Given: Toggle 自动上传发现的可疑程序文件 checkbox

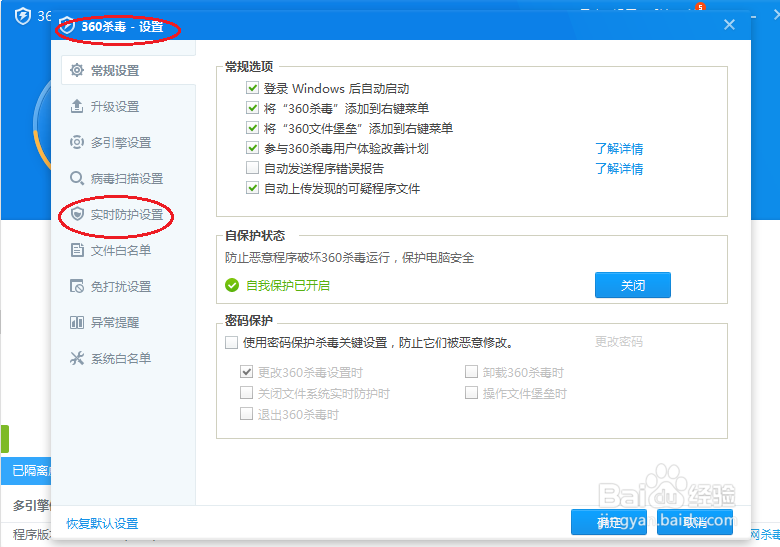Looking at the screenshot, I should (x=252, y=188).
